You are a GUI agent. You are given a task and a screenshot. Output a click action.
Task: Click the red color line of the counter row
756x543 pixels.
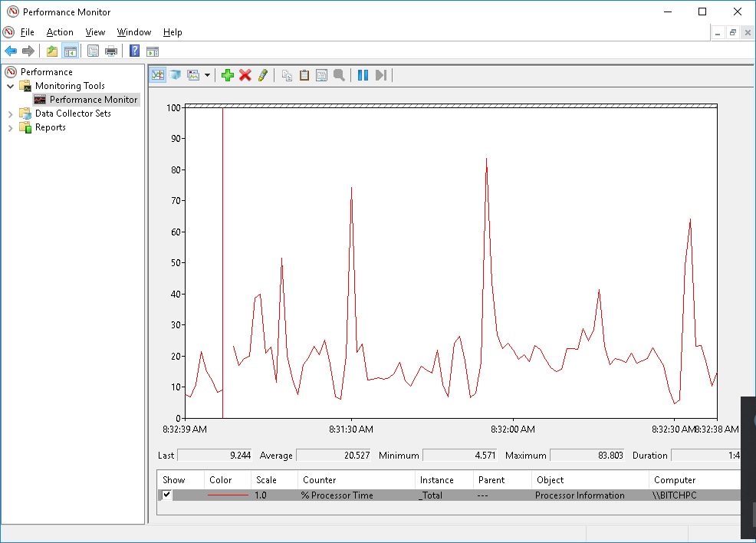click(x=228, y=495)
